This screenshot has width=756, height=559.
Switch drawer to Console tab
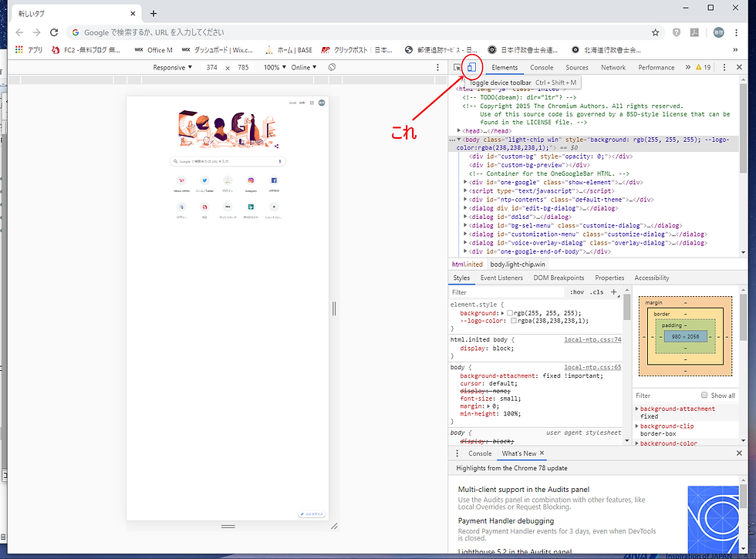480,453
